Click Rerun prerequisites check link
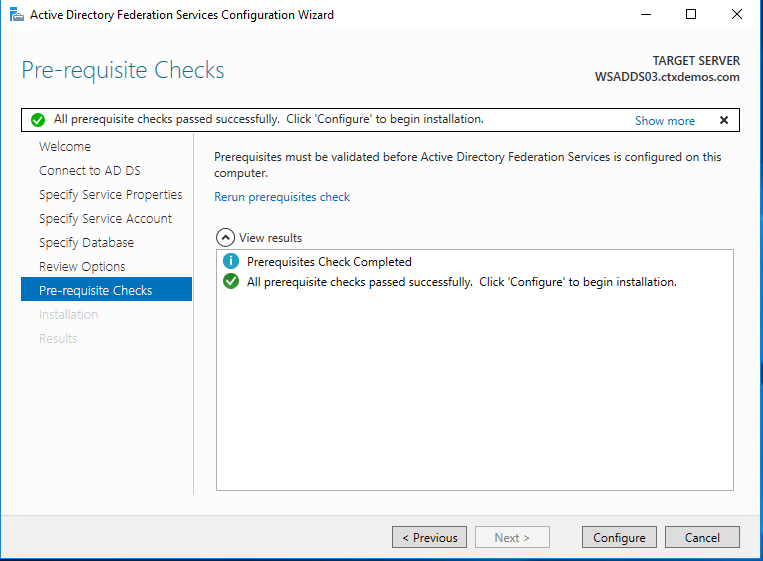The image size is (763, 561). click(x=282, y=197)
